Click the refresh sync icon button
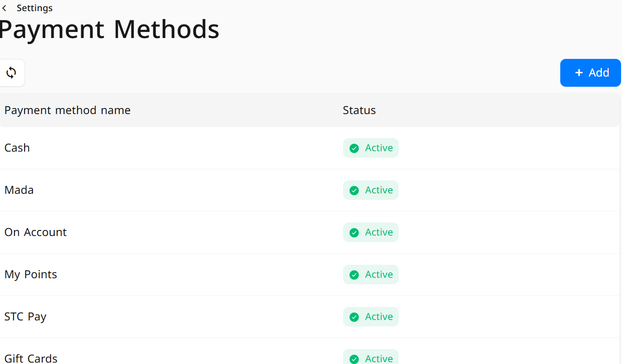 pyautogui.click(x=12, y=73)
